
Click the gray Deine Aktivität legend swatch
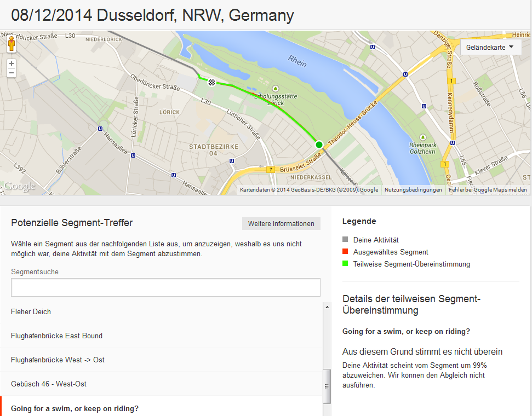click(345, 239)
